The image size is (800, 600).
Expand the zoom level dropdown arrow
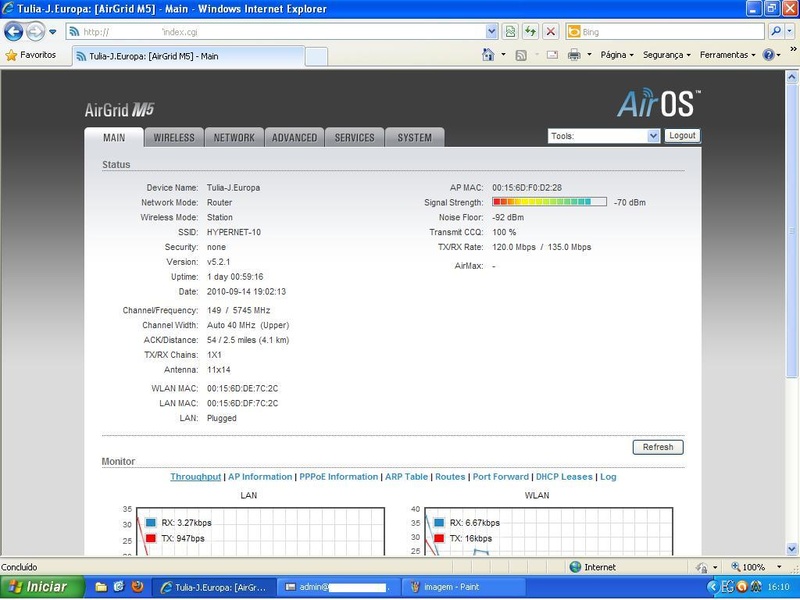pos(779,567)
